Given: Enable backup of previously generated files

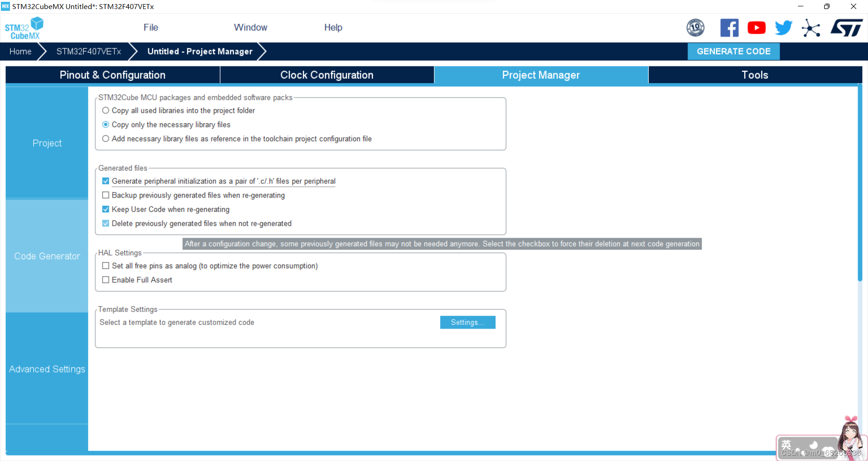Looking at the screenshot, I should [x=106, y=195].
